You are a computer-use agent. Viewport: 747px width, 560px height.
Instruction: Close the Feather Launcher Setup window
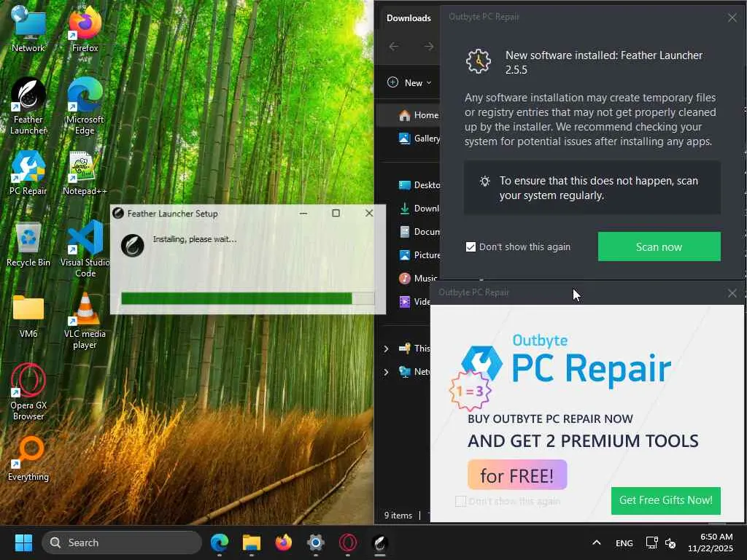tap(369, 214)
